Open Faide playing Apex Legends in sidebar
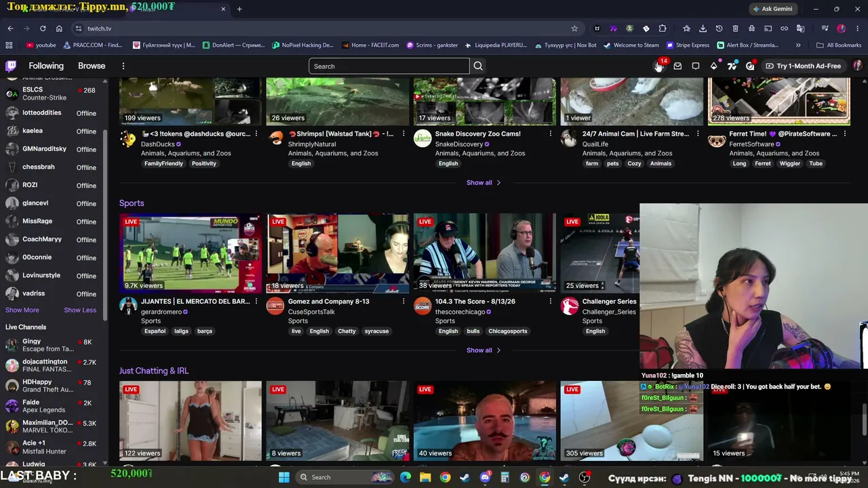The height and width of the screenshot is (488, 868). click(53, 406)
